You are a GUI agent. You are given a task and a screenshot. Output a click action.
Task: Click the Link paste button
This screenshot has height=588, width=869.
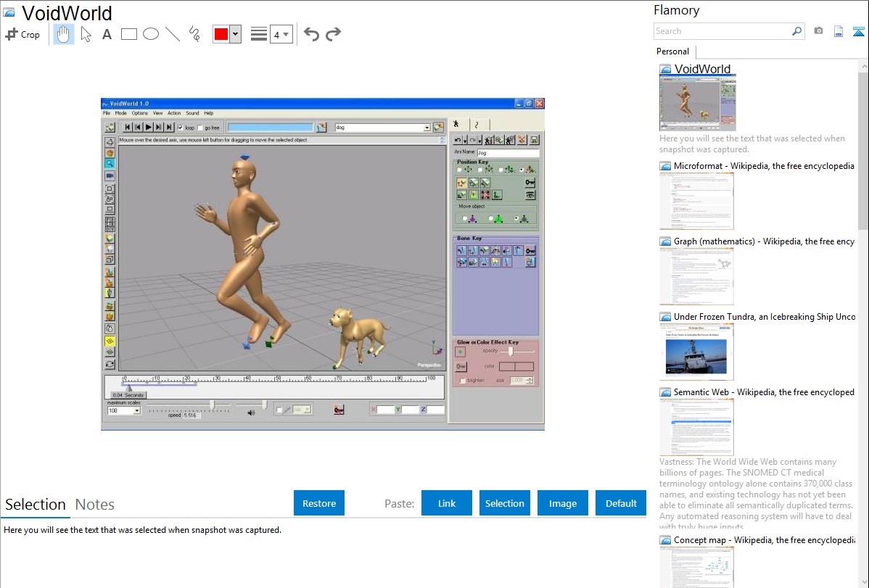click(447, 503)
